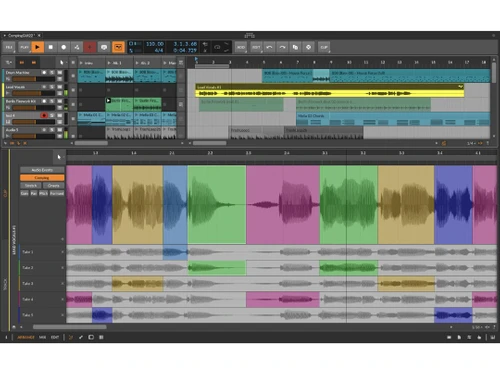500x375 pixels.
Task: Click the play position display 3.1.3.68
Action: coord(185,44)
